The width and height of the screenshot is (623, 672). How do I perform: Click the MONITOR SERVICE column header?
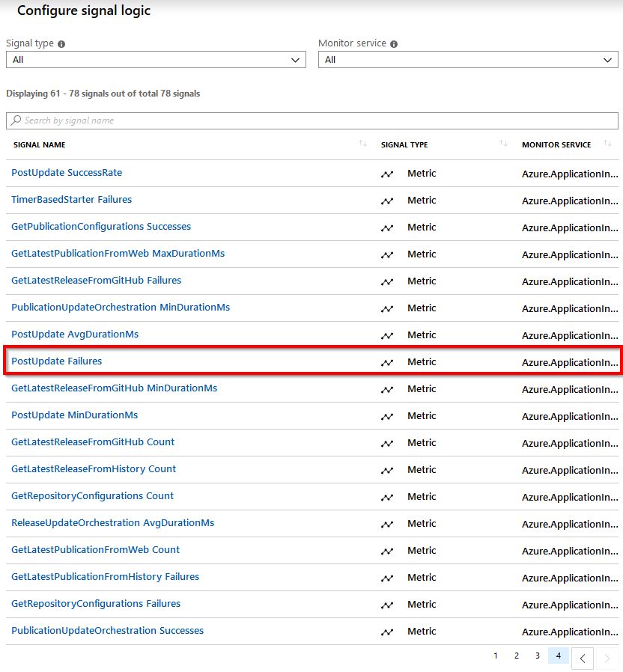(556, 145)
